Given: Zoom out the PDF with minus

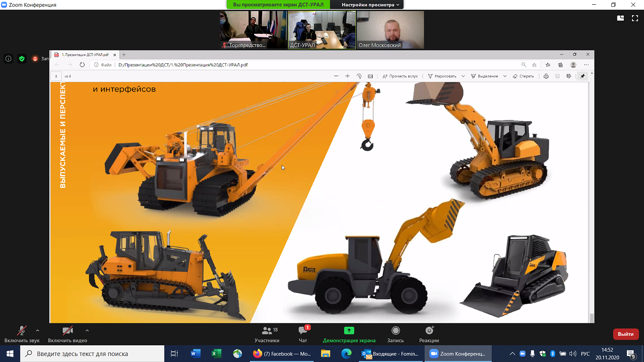Looking at the screenshot, I should coord(336,76).
